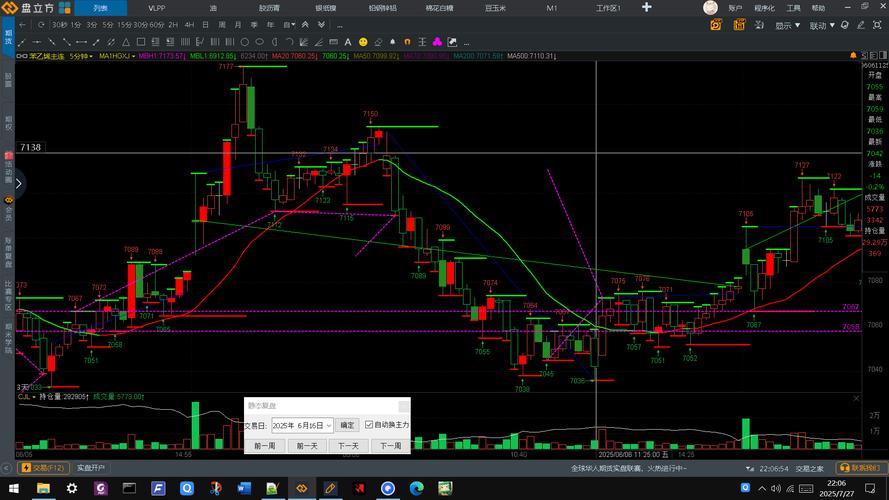This screenshot has height=500, width=889.
Task: Select the eraser tool
Action: coord(378,42)
